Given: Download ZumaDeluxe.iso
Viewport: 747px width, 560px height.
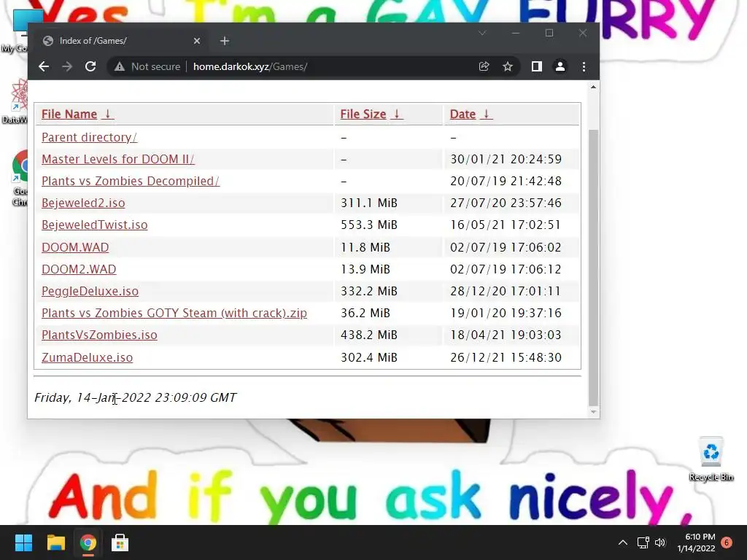Looking at the screenshot, I should pos(88,357).
